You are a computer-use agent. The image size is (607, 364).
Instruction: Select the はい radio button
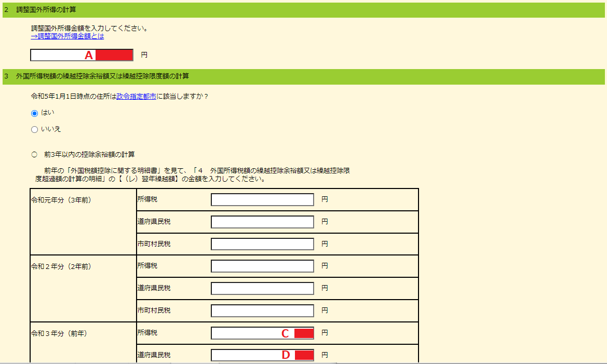coord(34,113)
